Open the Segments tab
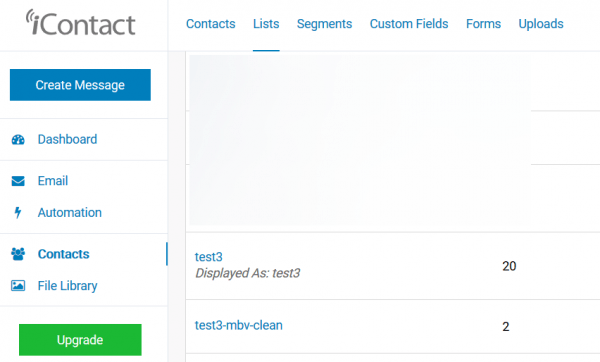 (x=324, y=24)
